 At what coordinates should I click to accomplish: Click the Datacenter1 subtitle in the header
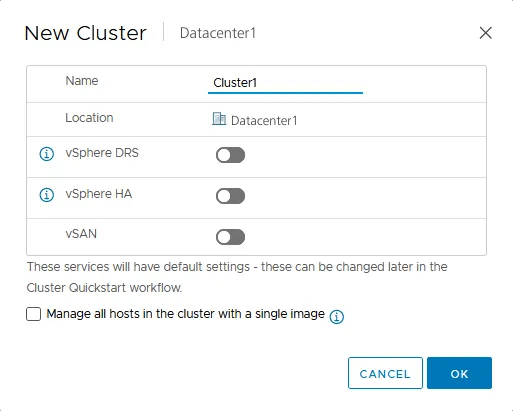click(x=218, y=33)
